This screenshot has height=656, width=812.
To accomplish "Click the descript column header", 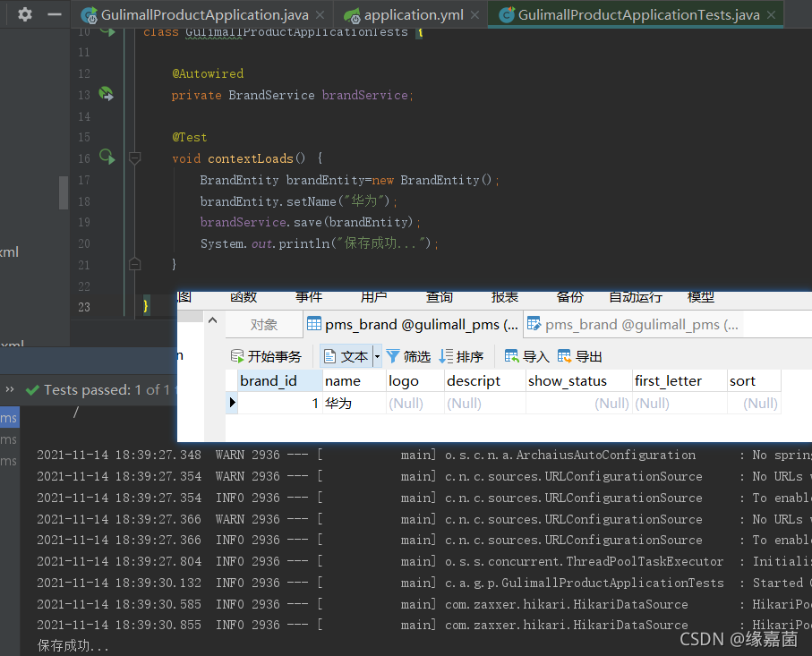I will [x=484, y=381].
